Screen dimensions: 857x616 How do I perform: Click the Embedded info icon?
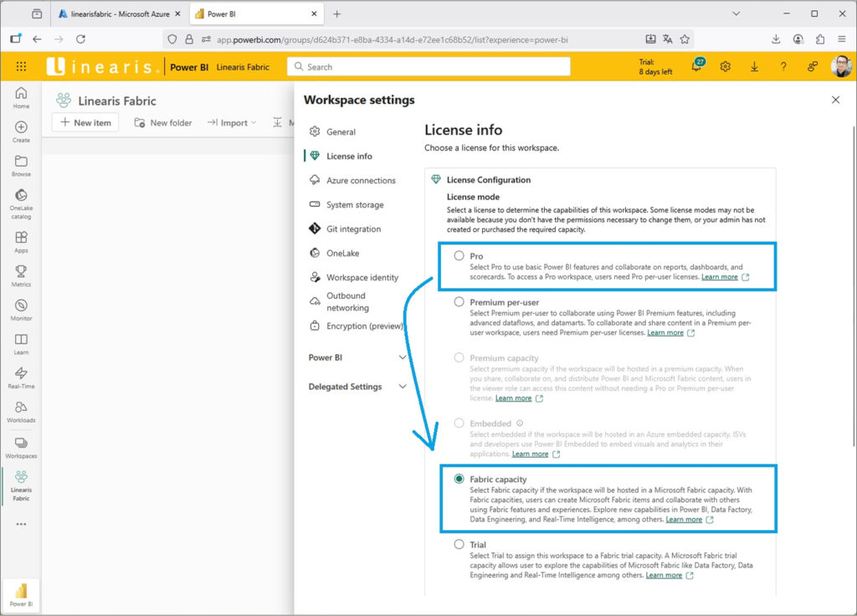520,423
